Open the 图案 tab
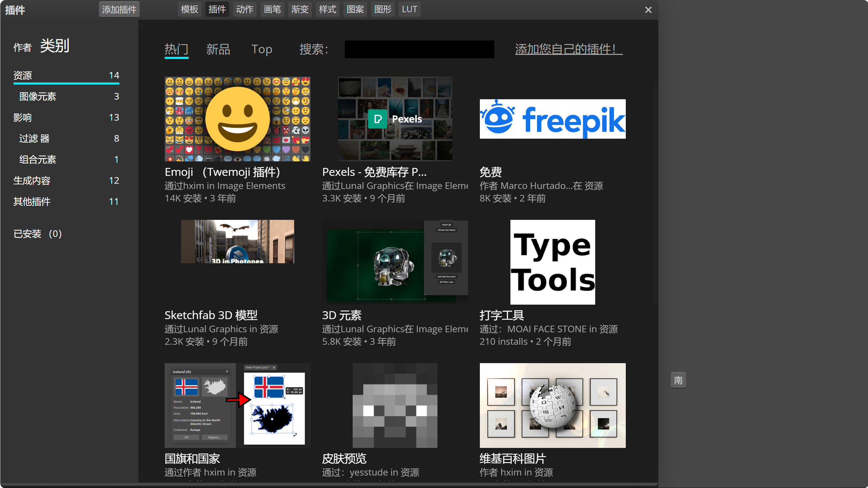 point(355,9)
